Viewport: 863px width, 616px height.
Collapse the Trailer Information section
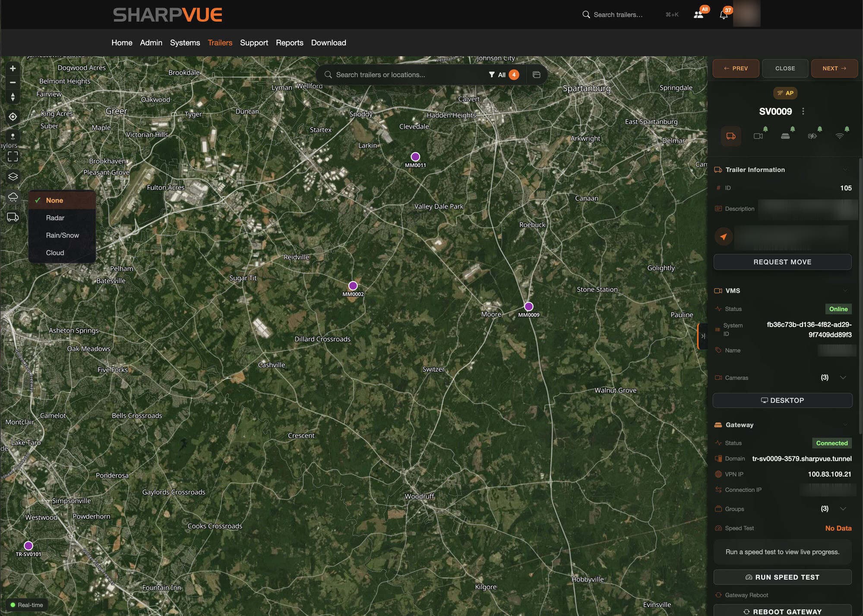coord(845,170)
